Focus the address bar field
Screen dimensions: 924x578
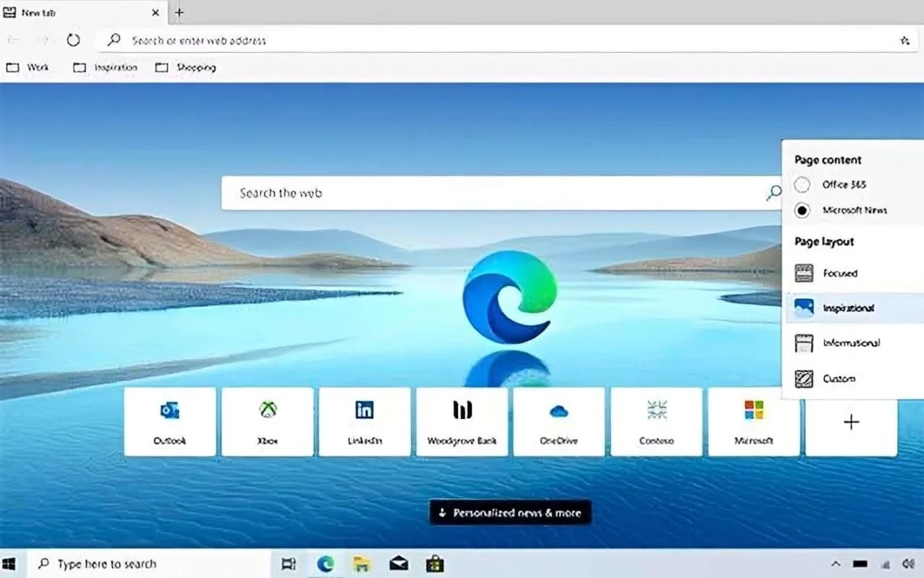point(507,40)
